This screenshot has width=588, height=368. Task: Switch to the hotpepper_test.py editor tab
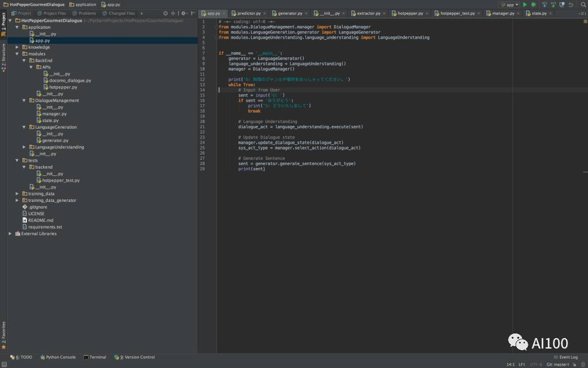click(x=458, y=13)
